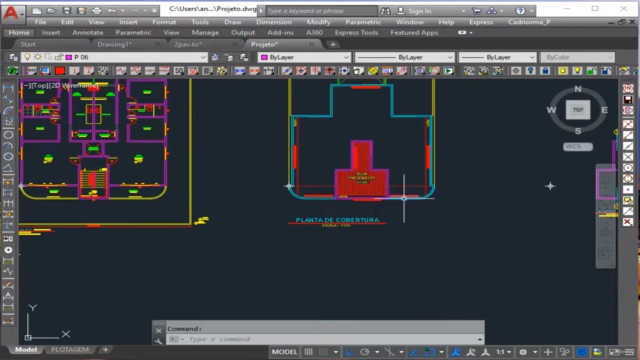Click the TOP face of the ViewCube
Image resolution: width=640 pixels, height=360 pixels.
click(x=578, y=110)
